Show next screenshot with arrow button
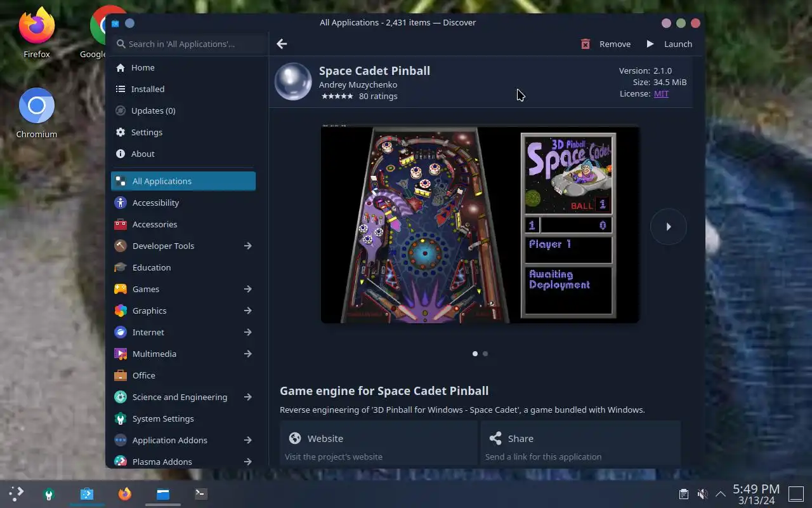This screenshot has width=812, height=508. click(x=669, y=226)
